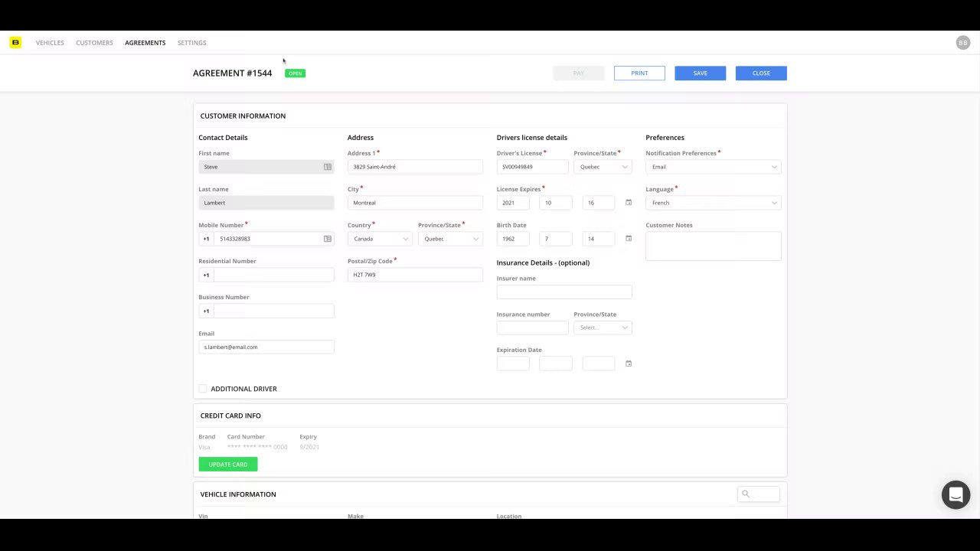Click the disabled Pay button
Screen dimensions: 980x551
click(x=579, y=73)
